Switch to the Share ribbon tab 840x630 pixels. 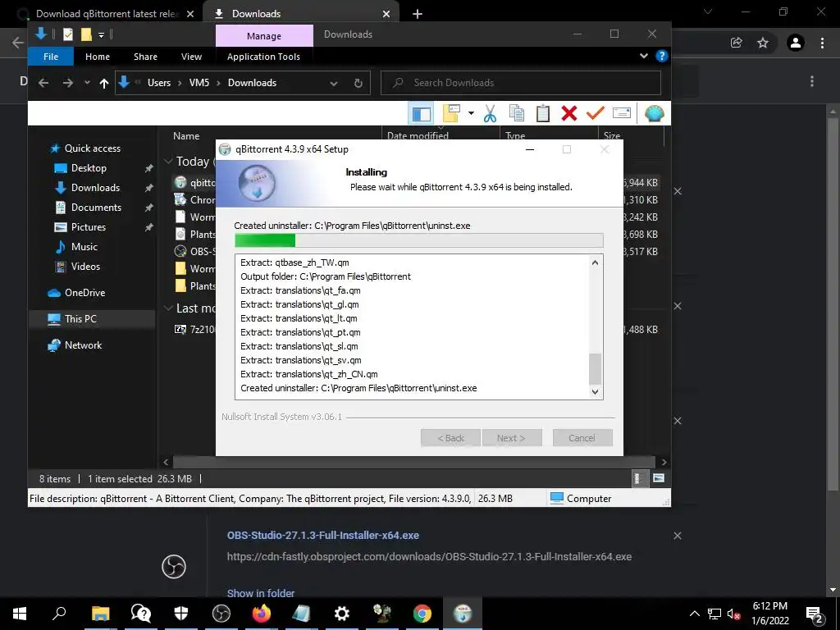coord(146,57)
